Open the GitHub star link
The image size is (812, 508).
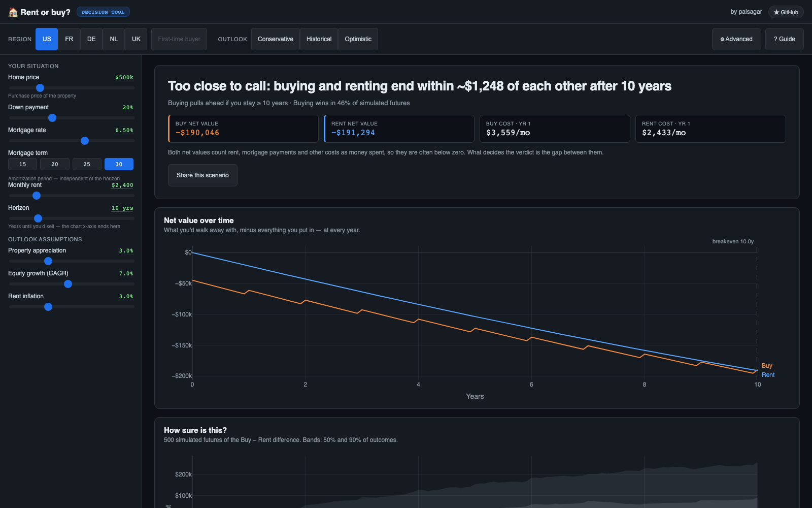(786, 12)
